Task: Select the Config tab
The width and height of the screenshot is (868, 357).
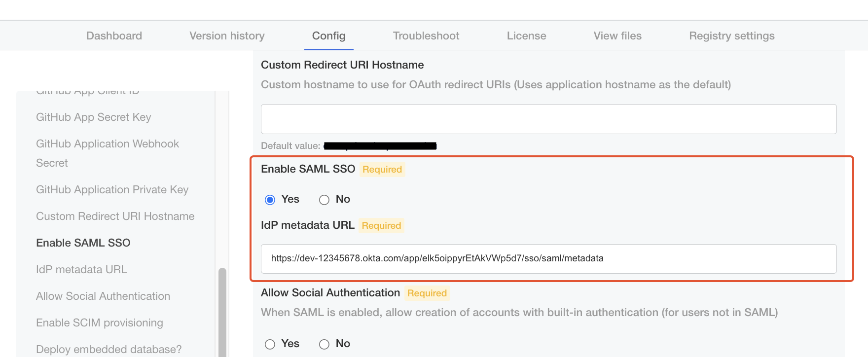Action: pos(328,36)
